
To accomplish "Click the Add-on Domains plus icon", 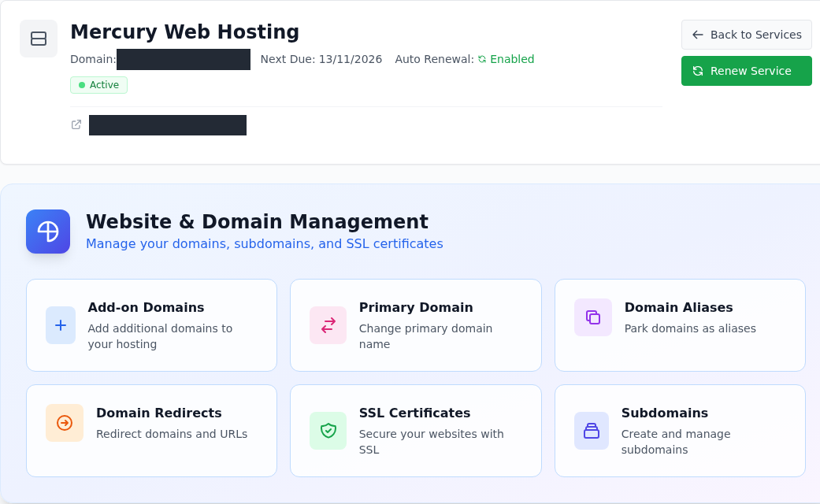I will click(61, 325).
